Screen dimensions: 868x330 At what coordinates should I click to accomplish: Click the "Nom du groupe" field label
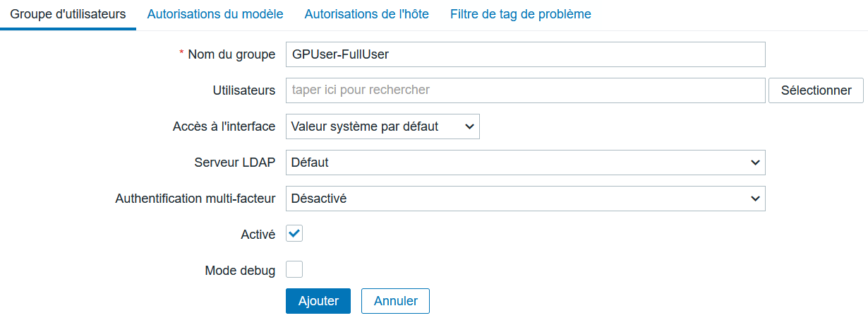(231, 54)
